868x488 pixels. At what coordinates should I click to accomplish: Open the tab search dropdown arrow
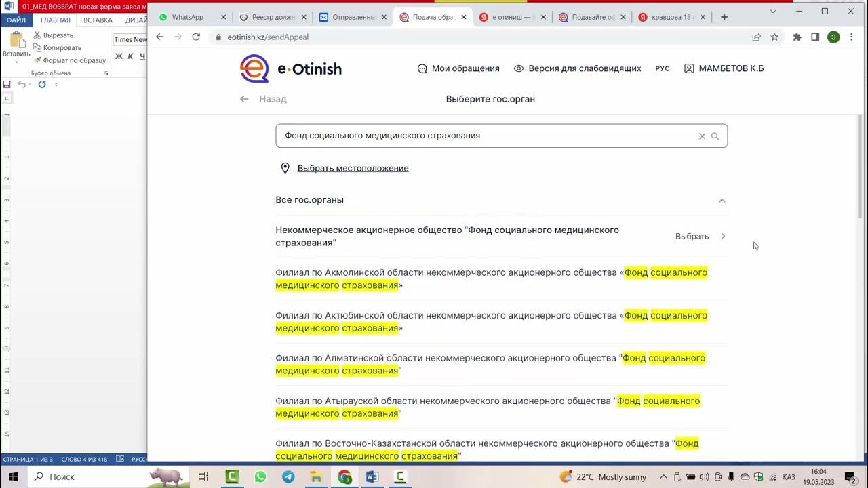[x=774, y=12]
